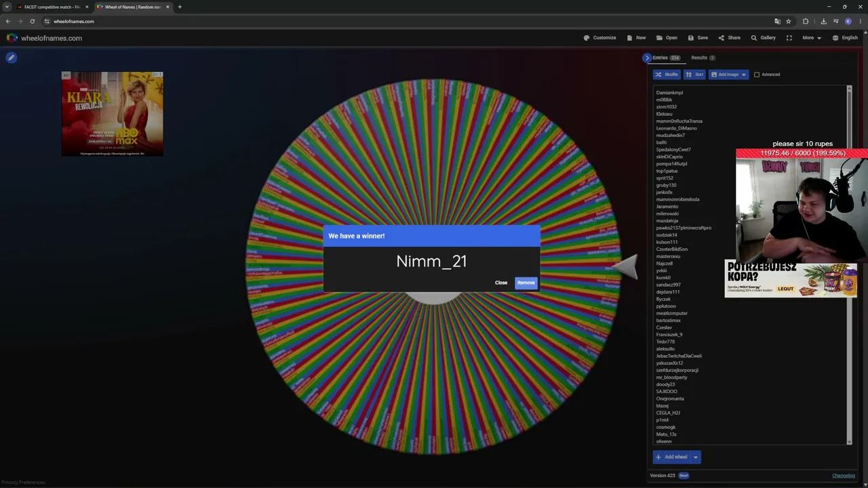Click the HBO Max Klara advertisement

(112, 114)
